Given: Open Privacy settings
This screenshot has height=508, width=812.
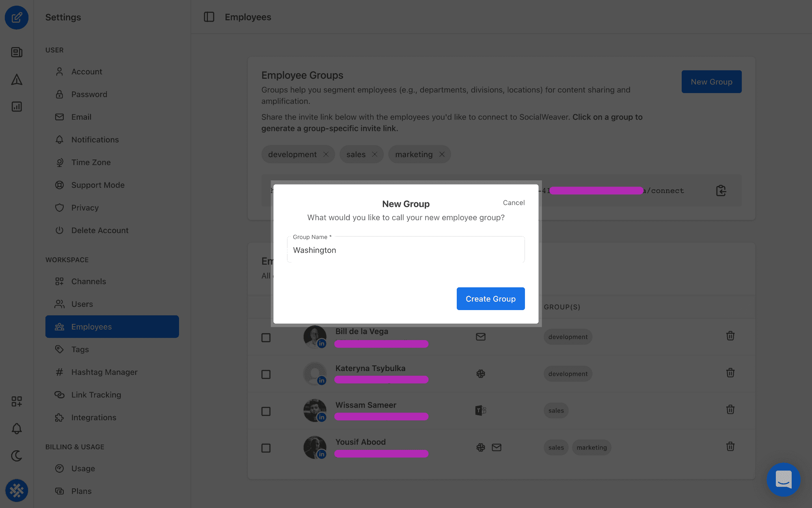Looking at the screenshot, I should coord(112,208).
